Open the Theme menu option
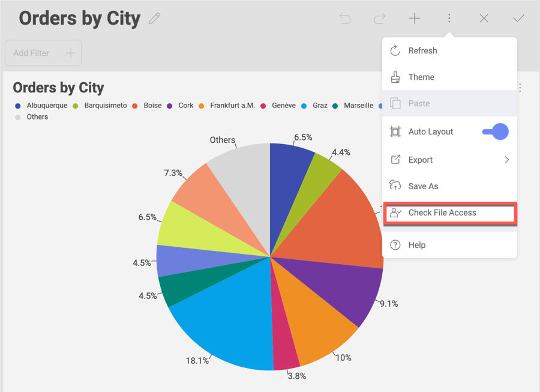Image resolution: width=540 pixels, height=392 pixels. click(x=449, y=77)
